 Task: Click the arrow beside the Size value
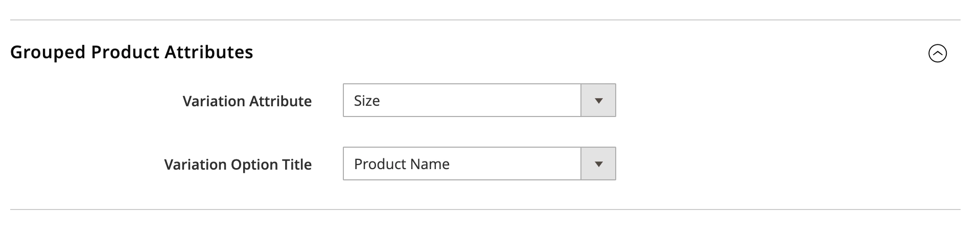(598, 101)
